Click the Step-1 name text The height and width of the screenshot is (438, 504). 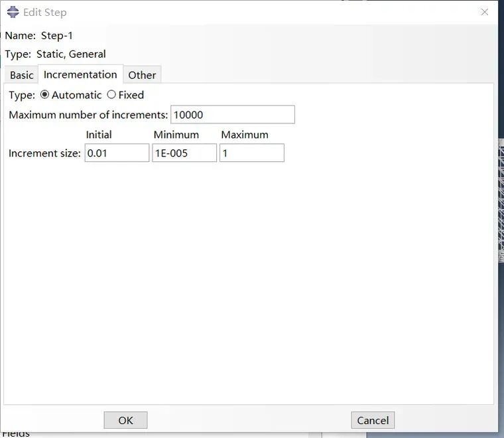(57, 35)
